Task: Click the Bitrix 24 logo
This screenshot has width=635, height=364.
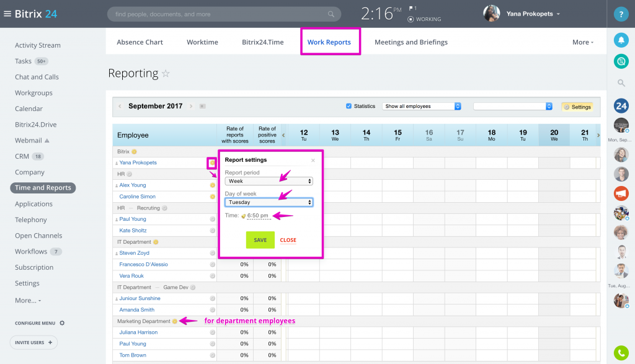Action: [x=36, y=14]
